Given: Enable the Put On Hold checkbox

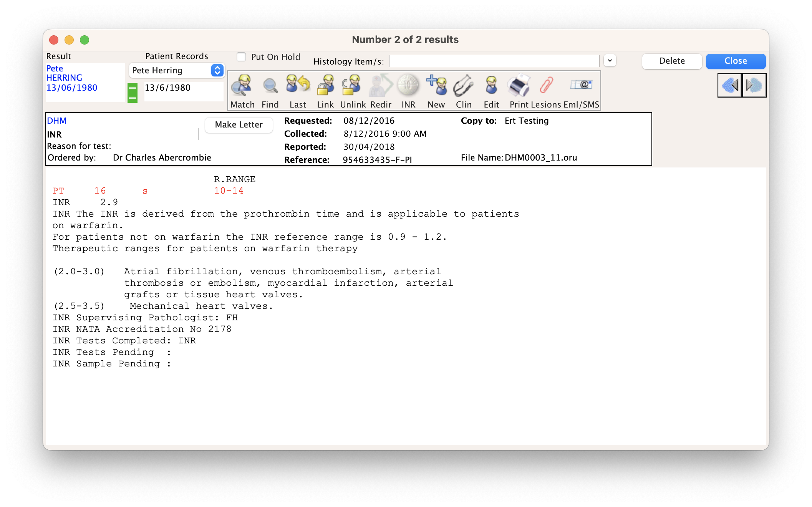Looking at the screenshot, I should click(x=241, y=56).
